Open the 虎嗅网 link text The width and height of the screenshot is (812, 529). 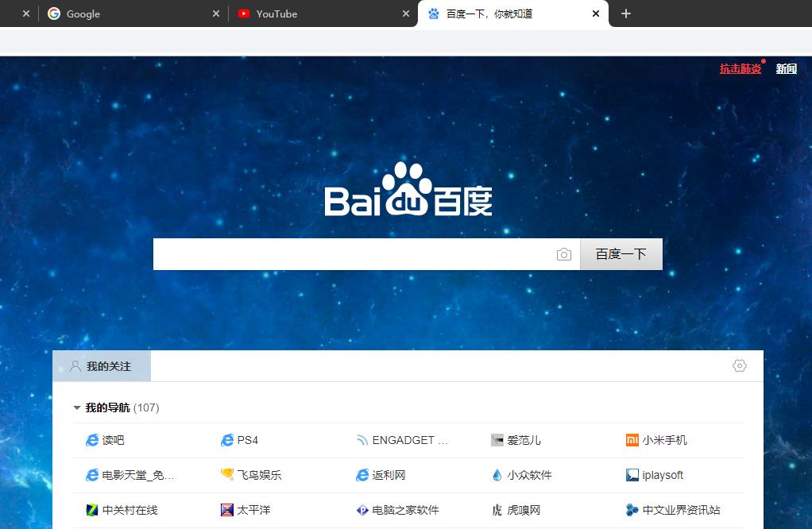coord(524,511)
